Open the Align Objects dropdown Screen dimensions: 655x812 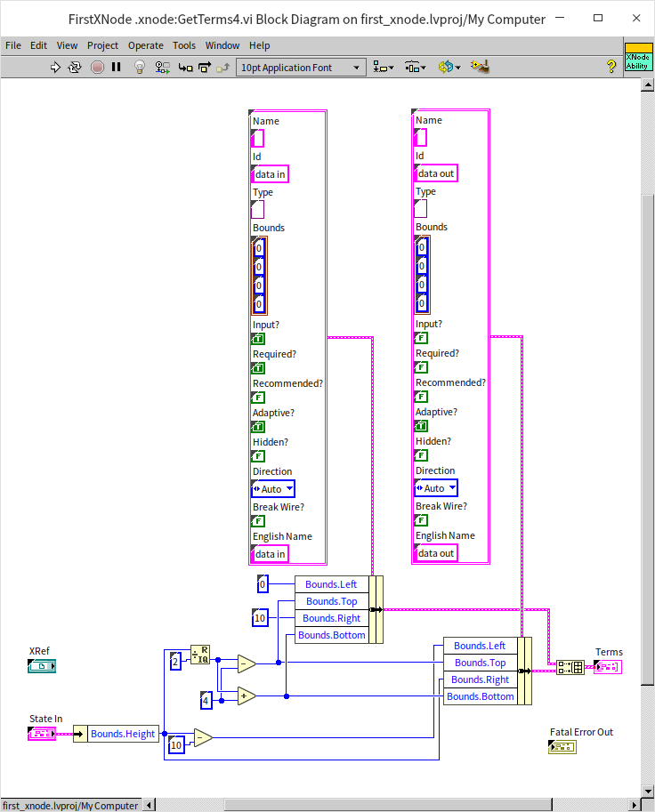tap(384, 67)
